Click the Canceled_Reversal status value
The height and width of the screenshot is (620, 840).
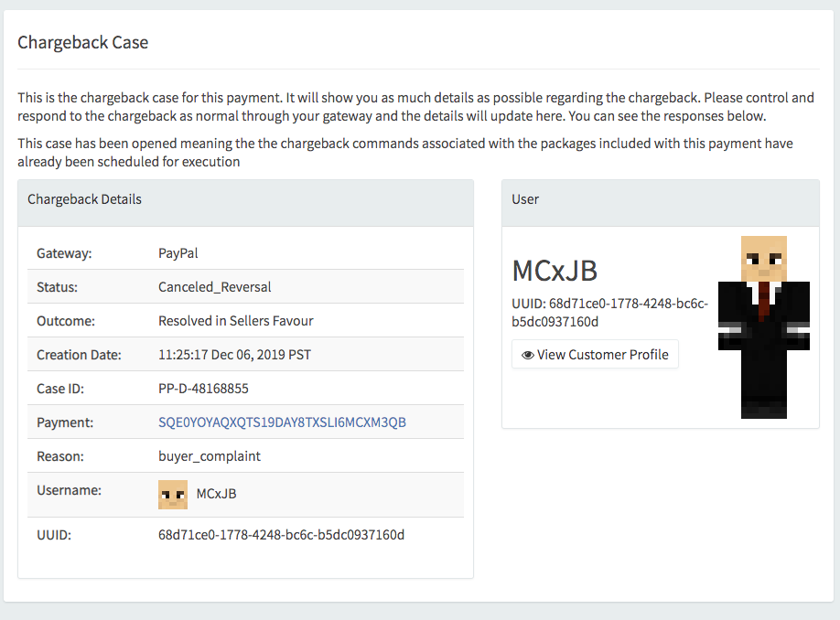pyautogui.click(x=214, y=287)
